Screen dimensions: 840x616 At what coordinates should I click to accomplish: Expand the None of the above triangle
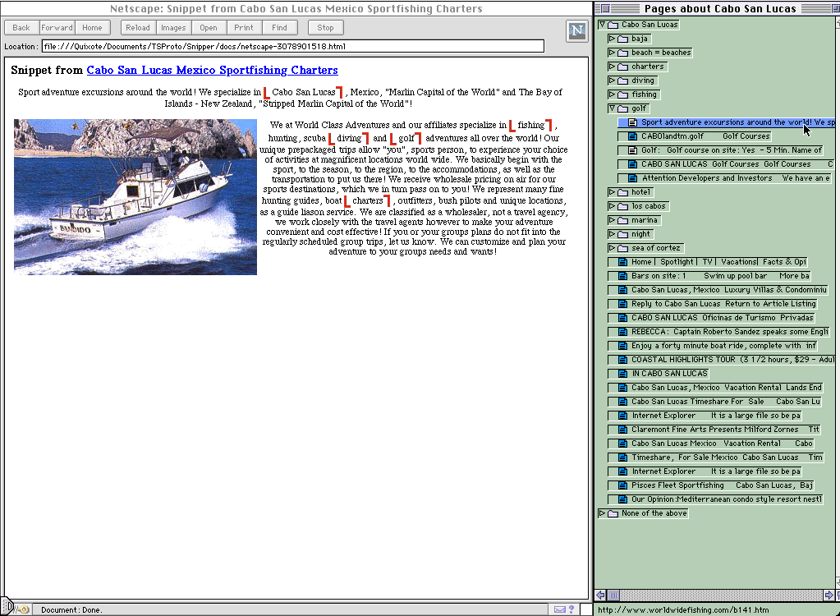tap(602, 513)
